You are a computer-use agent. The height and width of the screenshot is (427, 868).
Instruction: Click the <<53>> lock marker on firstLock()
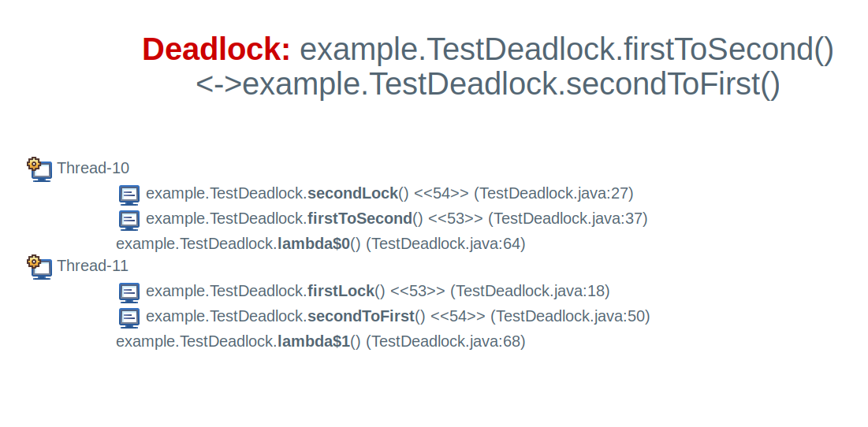418,291
